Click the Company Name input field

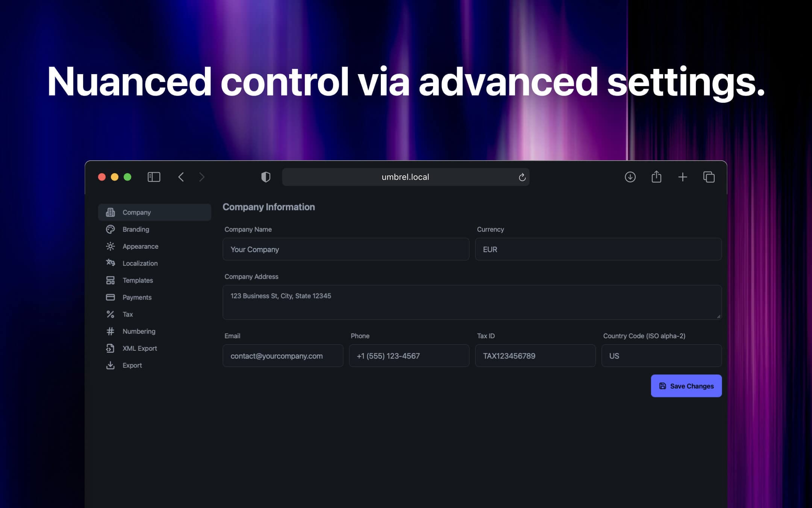(x=346, y=249)
